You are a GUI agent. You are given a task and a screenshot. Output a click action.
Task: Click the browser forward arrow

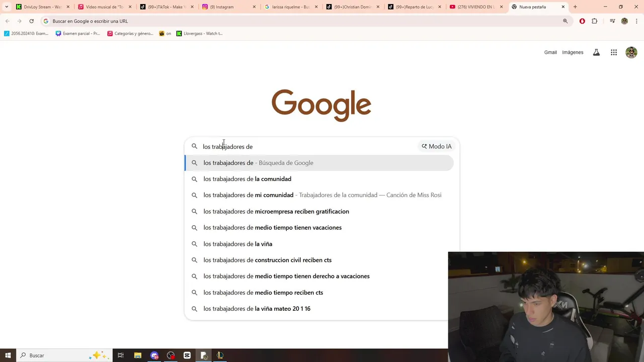(x=19, y=21)
